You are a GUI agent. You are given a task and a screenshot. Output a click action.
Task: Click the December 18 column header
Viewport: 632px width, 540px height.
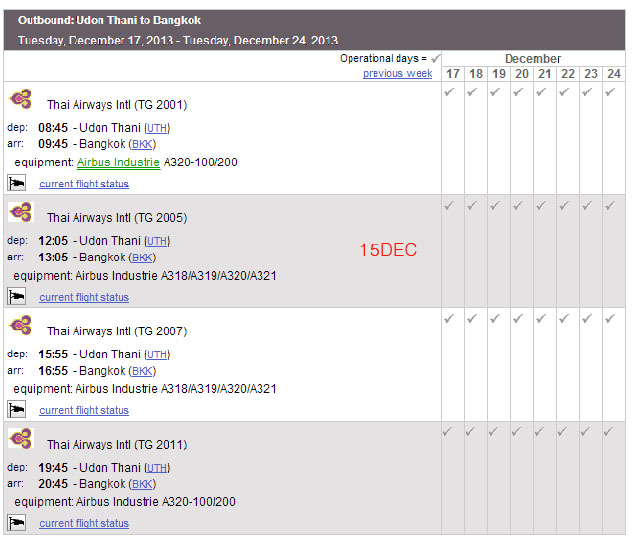click(x=476, y=74)
